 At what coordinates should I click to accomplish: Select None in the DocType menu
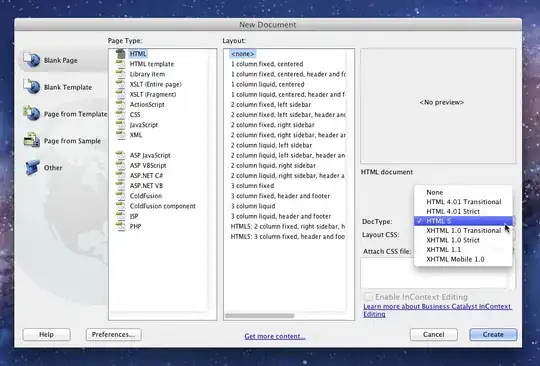click(463, 192)
